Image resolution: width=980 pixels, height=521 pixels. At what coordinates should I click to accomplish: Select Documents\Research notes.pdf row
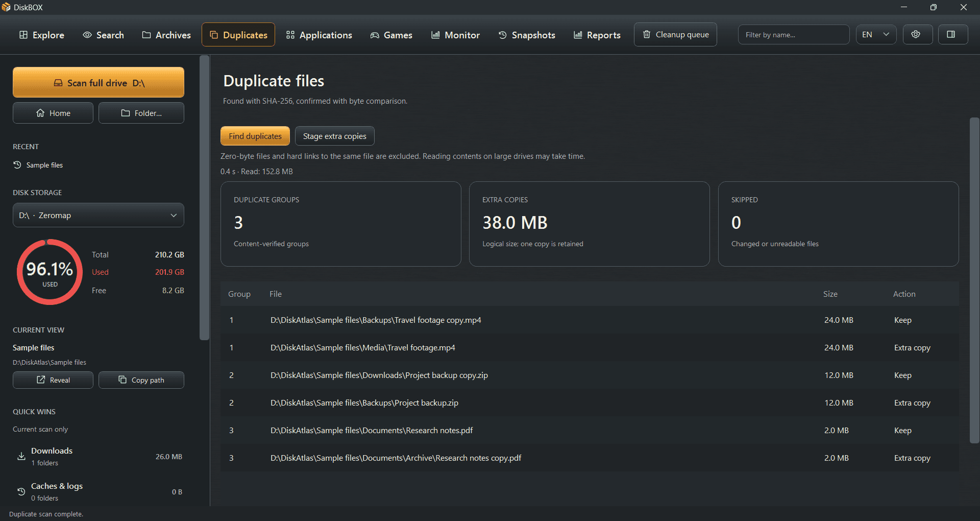[x=590, y=431]
